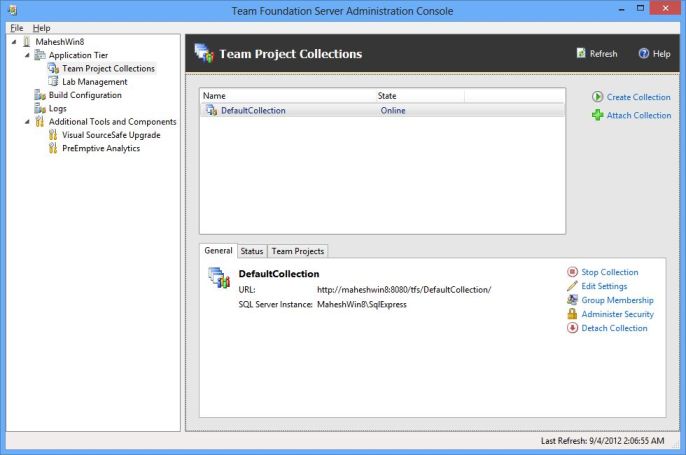Image resolution: width=686 pixels, height=455 pixels.
Task: Sort by the State column header
Action: [x=420, y=96]
